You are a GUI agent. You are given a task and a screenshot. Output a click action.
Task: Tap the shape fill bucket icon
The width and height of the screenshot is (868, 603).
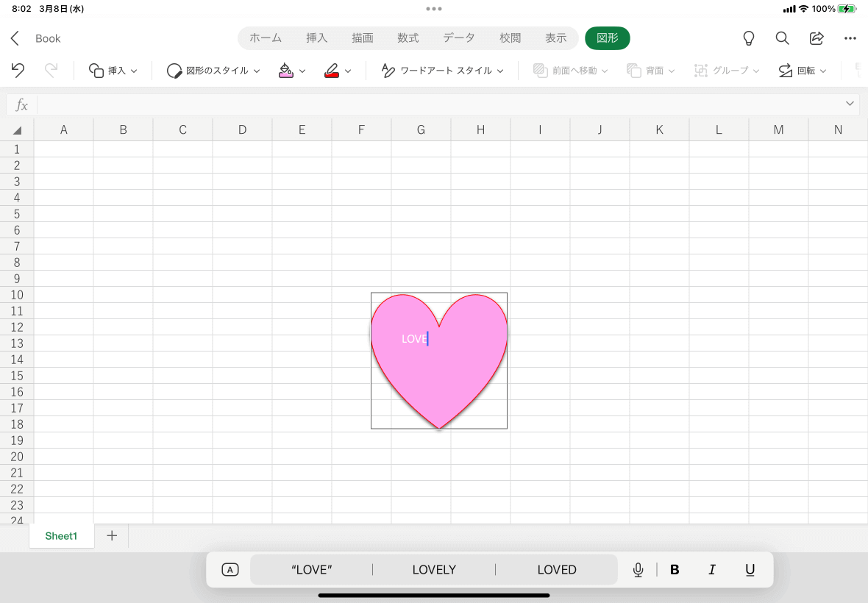(x=285, y=71)
